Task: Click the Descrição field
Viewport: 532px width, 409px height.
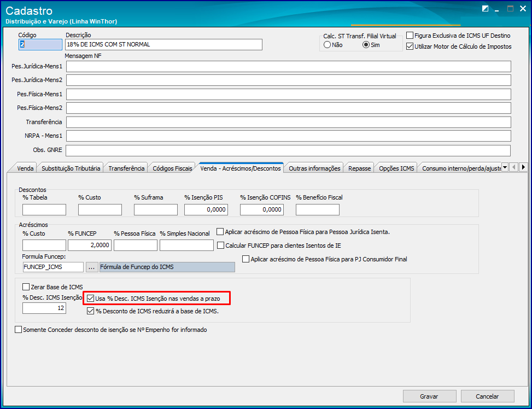Action: coord(163,44)
